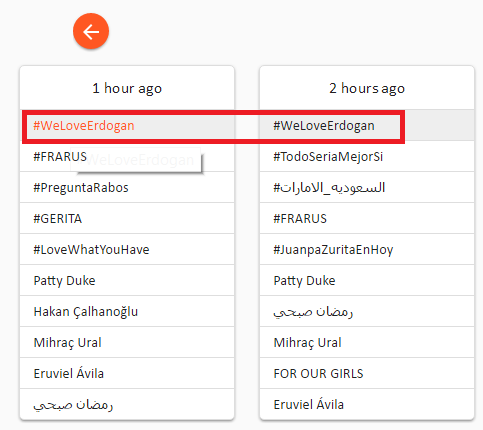Select FOR OUR GIRLS trend
Screen dimensions: 483x430
(367, 373)
